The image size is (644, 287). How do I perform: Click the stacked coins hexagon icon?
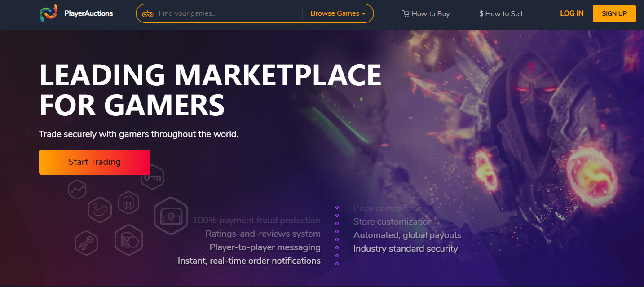[129, 240]
